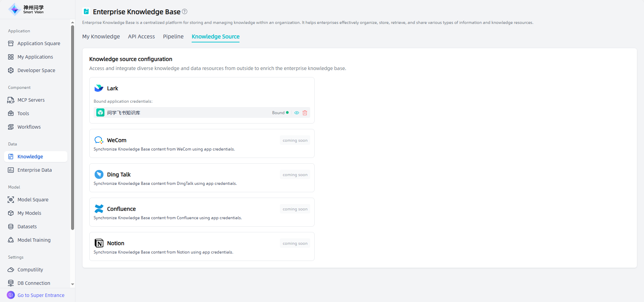Switch to the My Knowledge tab
The image size is (644, 302).
(101, 36)
